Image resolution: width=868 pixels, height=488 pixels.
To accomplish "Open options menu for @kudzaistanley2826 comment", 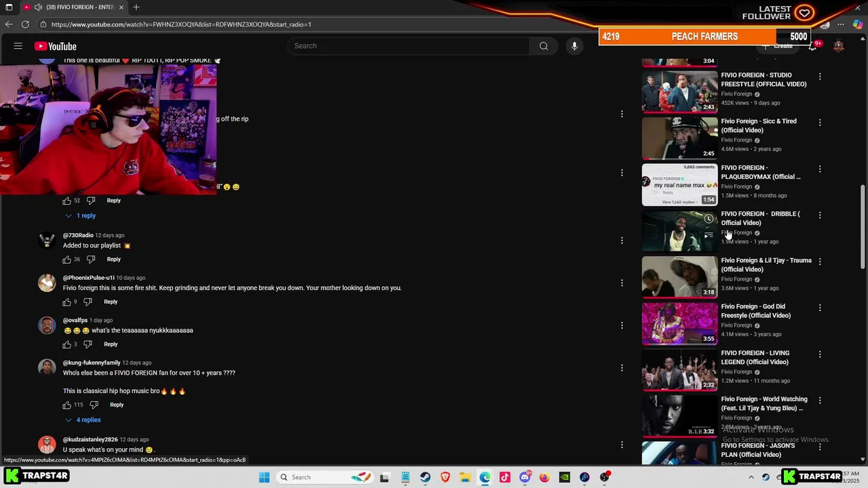I will pos(622,445).
